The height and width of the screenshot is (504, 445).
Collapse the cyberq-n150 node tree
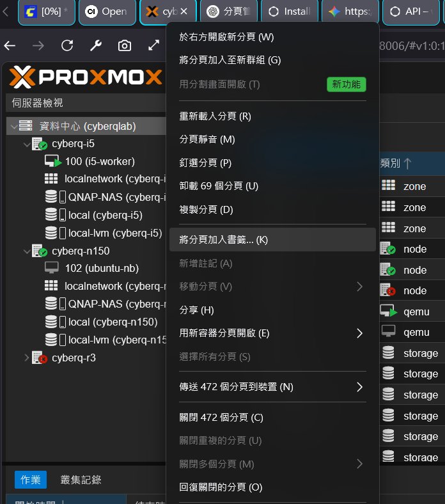(26, 251)
